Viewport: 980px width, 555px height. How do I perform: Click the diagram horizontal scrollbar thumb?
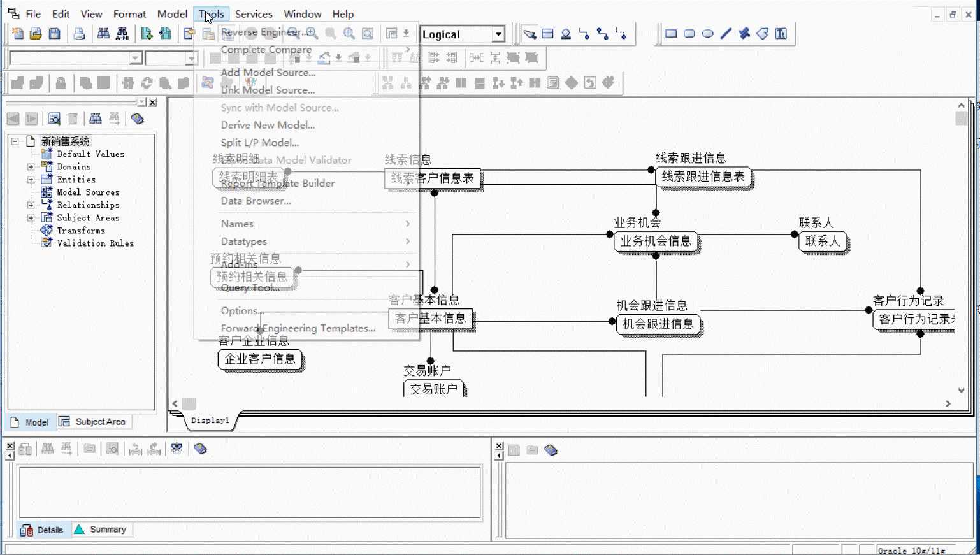[189, 403]
